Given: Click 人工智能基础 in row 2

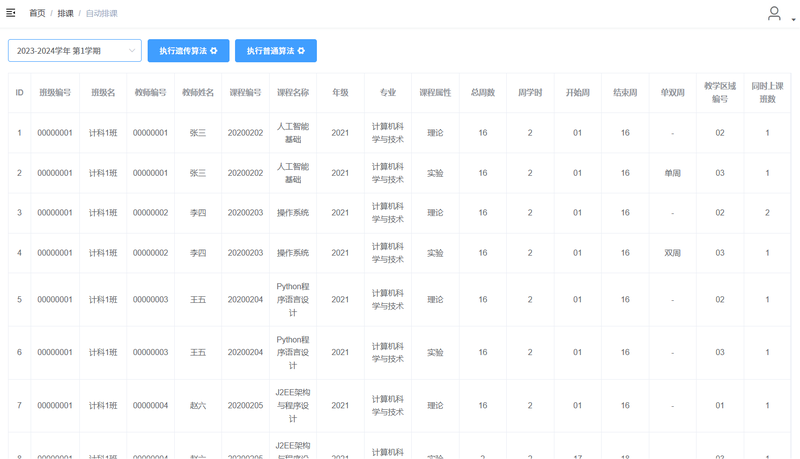Looking at the screenshot, I should [x=293, y=173].
